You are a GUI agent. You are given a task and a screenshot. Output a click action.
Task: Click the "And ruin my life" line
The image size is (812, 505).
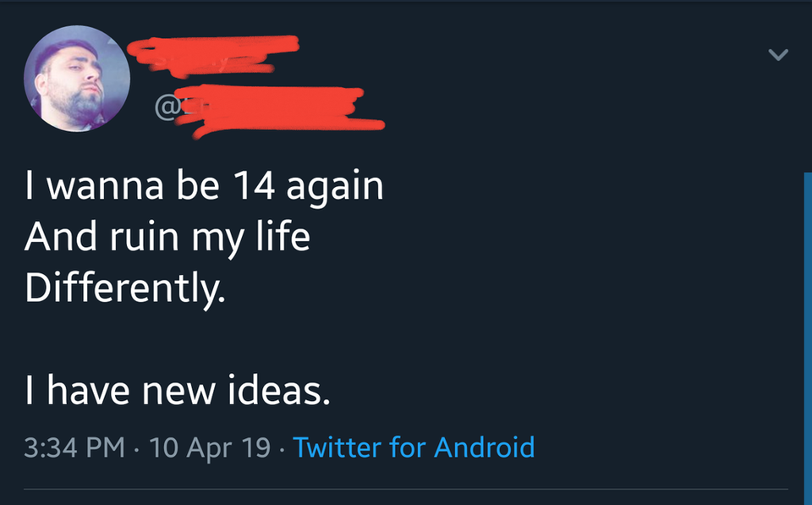point(167,238)
